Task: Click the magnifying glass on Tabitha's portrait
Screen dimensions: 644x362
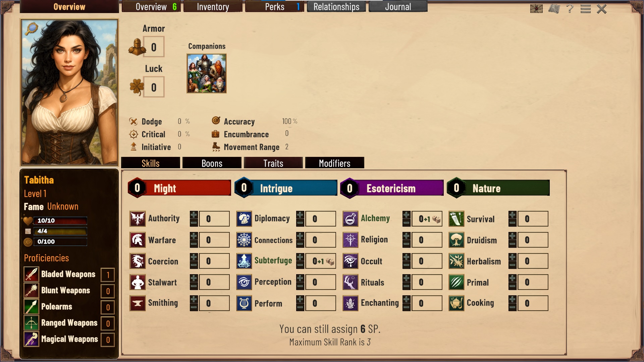Action: coord(32,29)
